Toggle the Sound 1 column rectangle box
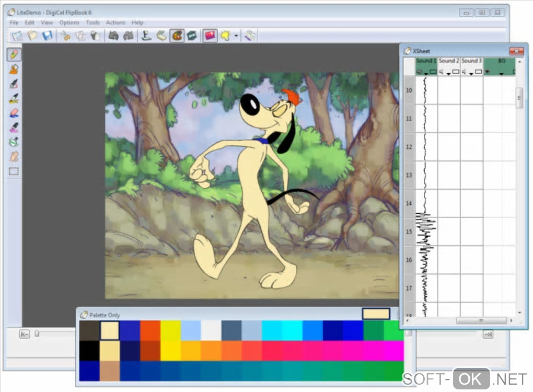Screen dimensions: 533x392 (433, 72)
